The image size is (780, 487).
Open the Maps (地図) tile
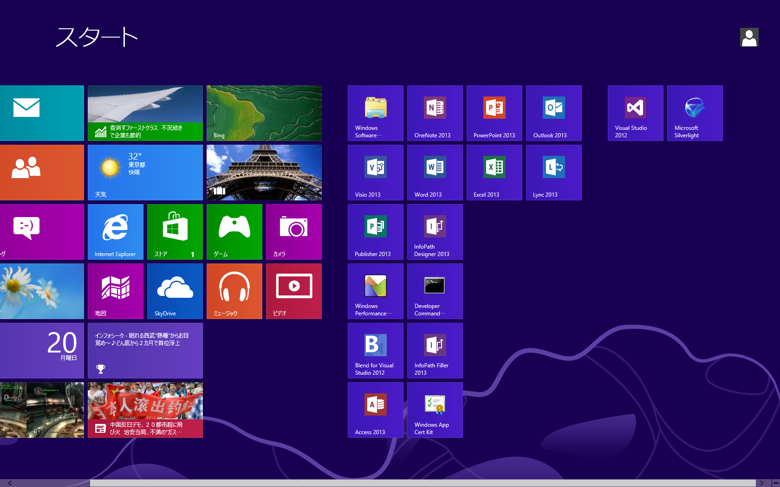pos(115,291)
